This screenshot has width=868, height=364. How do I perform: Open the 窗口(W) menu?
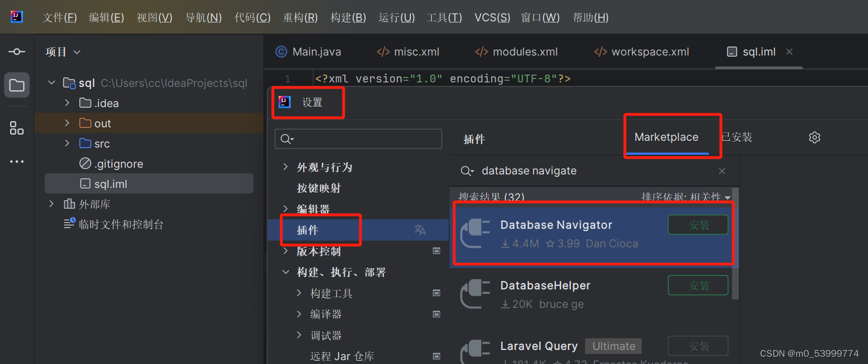click(x=540, y=17)
